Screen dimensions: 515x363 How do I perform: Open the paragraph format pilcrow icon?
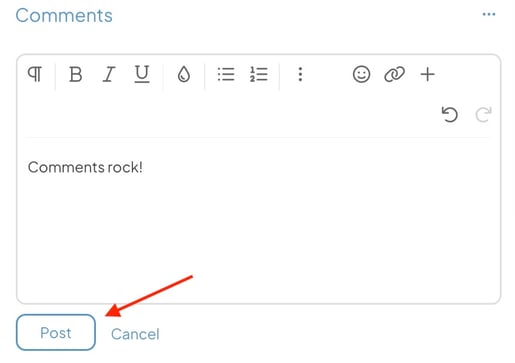point(35,74)
